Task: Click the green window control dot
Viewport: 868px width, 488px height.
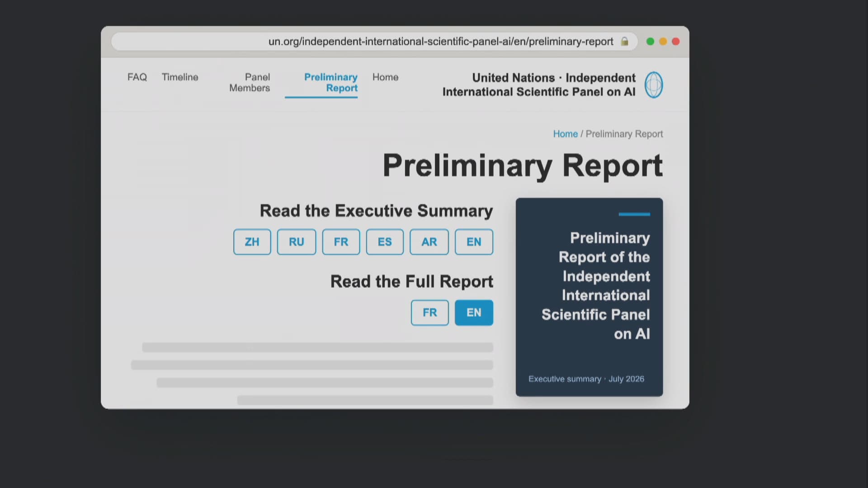Action: pyautogui.click(x=650, y=42)
